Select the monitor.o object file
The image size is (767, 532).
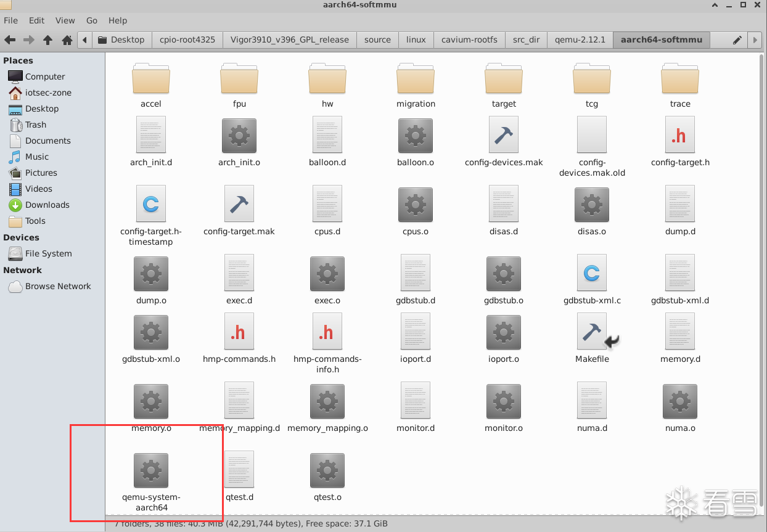[x=504, y=407]
